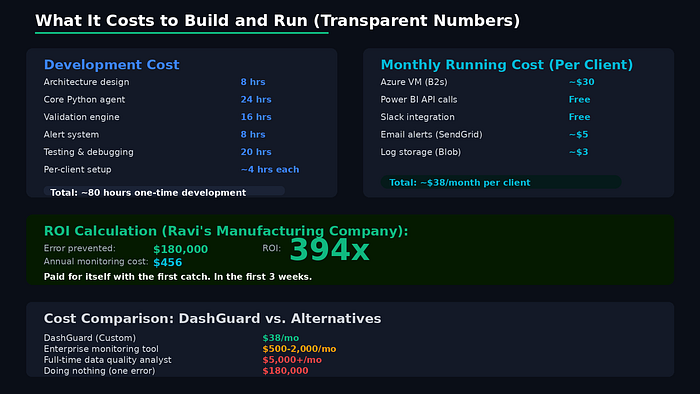Click the 'Slack integration' label
Image resolution: width=700 pixels, height=394 pixels.
(x=417, y=117)
